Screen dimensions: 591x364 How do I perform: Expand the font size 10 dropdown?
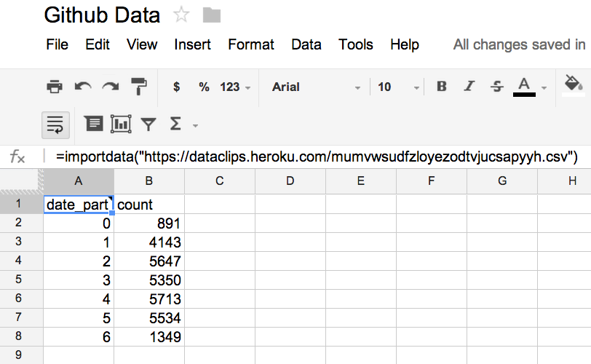point(398,87)
